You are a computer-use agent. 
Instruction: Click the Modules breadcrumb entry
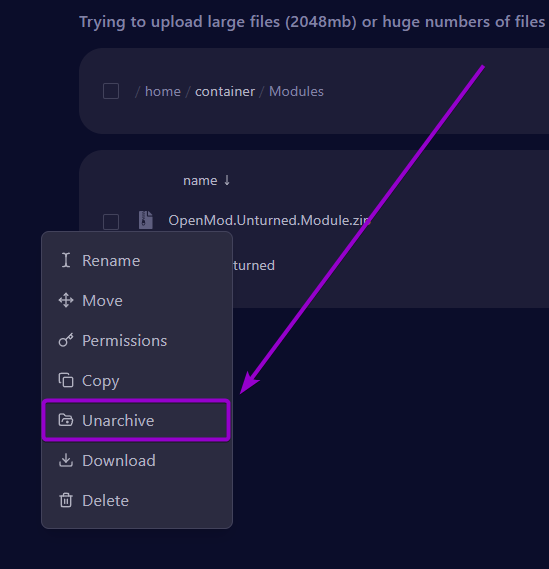296,91
